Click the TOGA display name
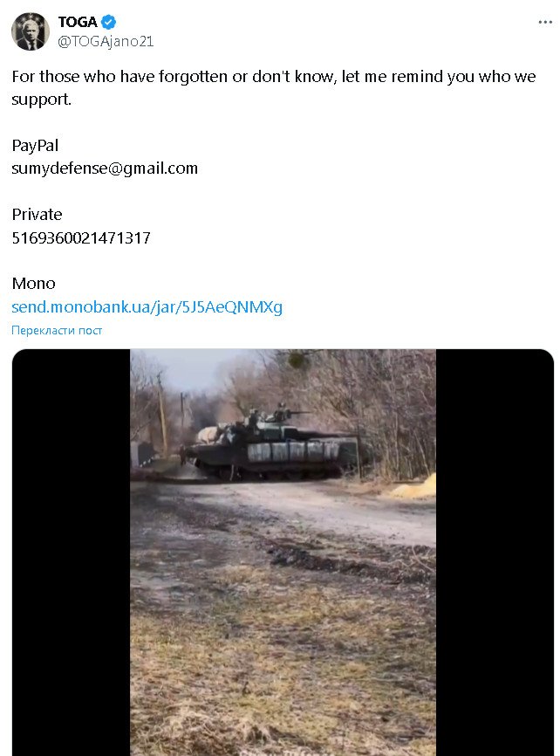 [x=78, y=22]
